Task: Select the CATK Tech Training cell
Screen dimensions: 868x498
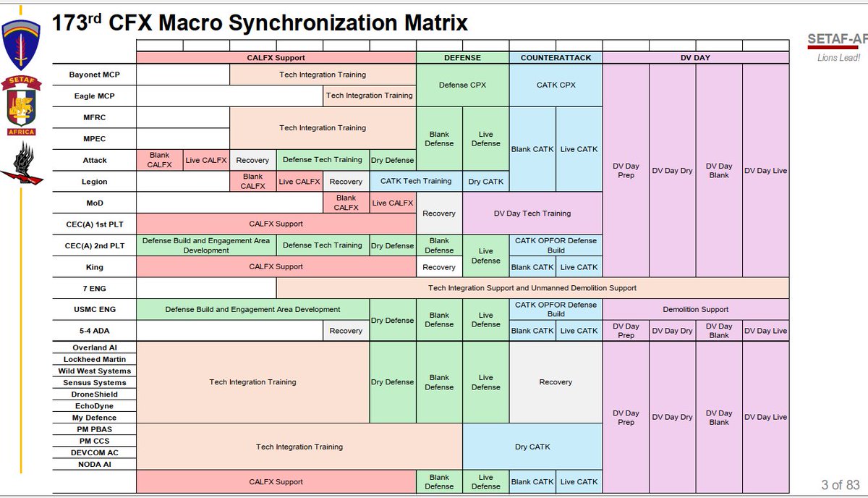Action: pyautogui.click(x=416, y=181)
